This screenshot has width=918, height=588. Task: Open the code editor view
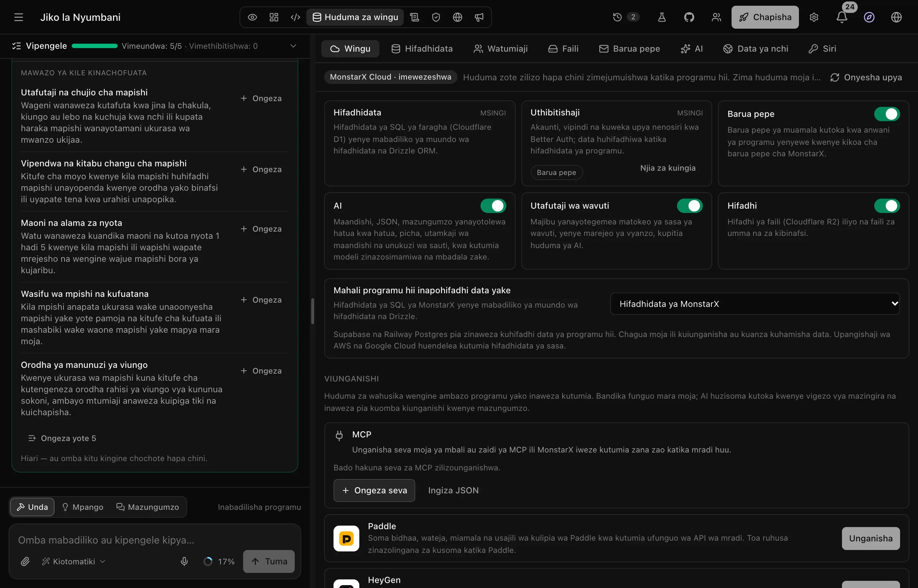click(295, 17)
